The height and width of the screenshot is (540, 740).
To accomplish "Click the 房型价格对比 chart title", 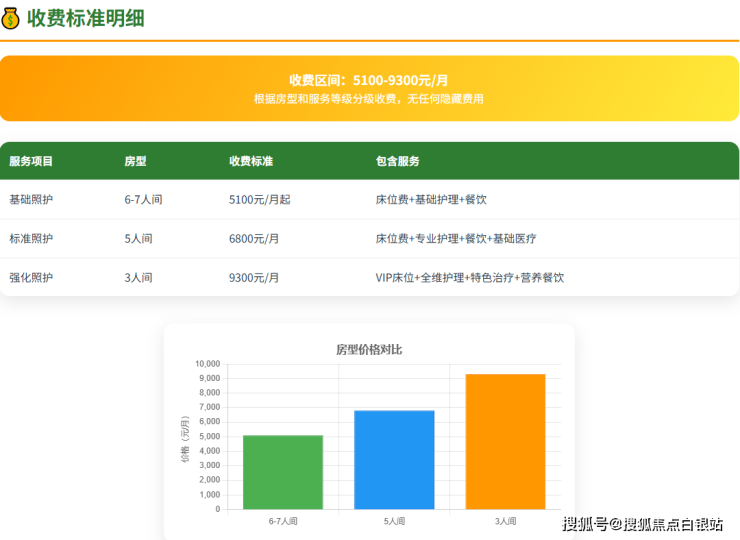I will pos(369,349).
